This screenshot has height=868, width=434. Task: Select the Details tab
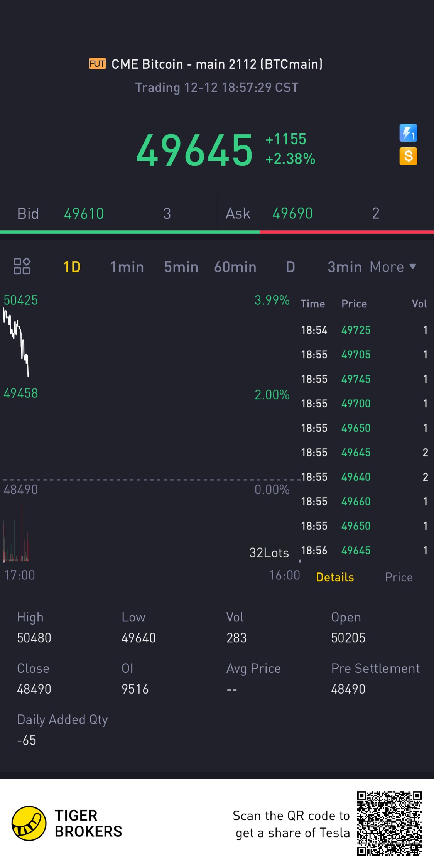click(x=335, y=577)
